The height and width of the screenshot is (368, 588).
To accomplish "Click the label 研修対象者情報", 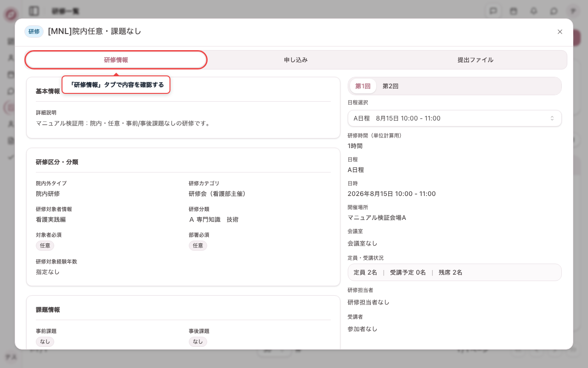I will [x=54, y=209].
